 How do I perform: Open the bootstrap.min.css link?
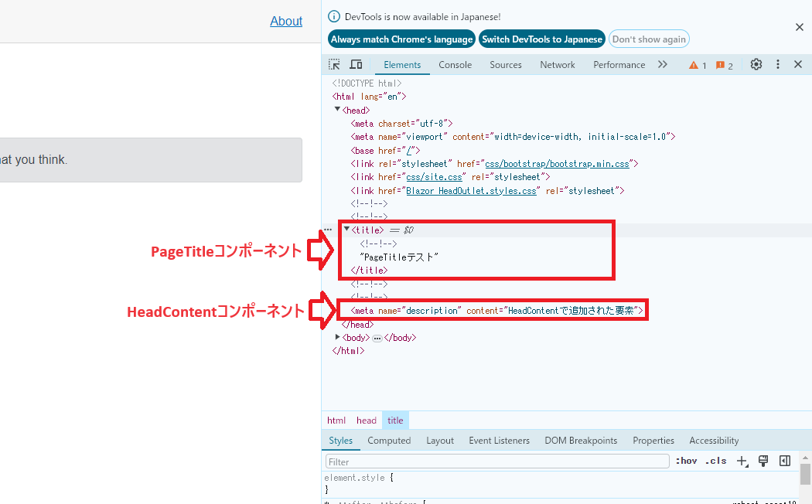558,164
